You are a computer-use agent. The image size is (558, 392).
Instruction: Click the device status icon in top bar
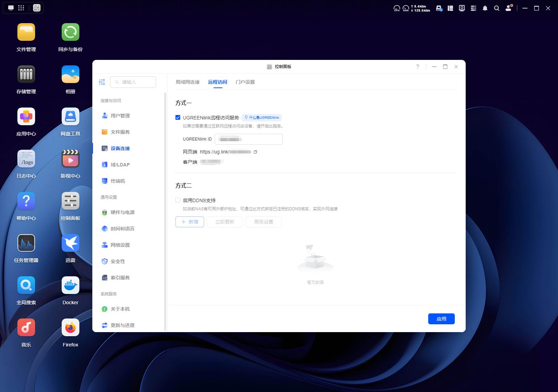point(439,8)
